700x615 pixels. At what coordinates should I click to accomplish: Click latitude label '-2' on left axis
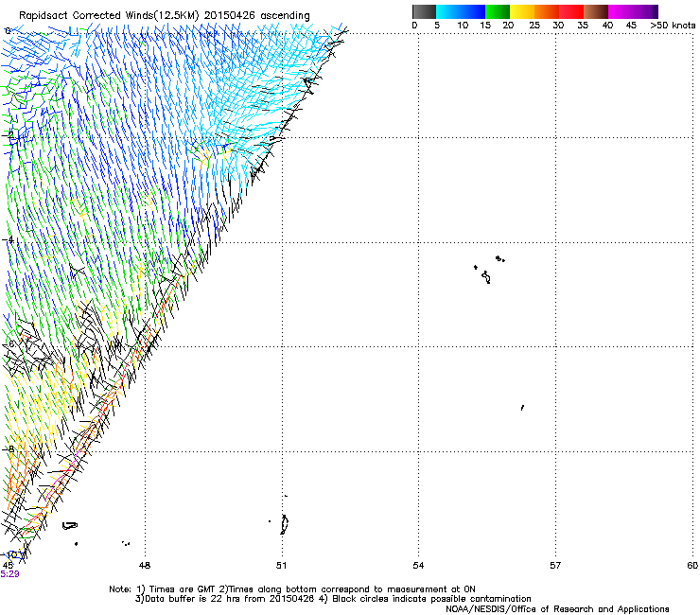tap(9, 135)
